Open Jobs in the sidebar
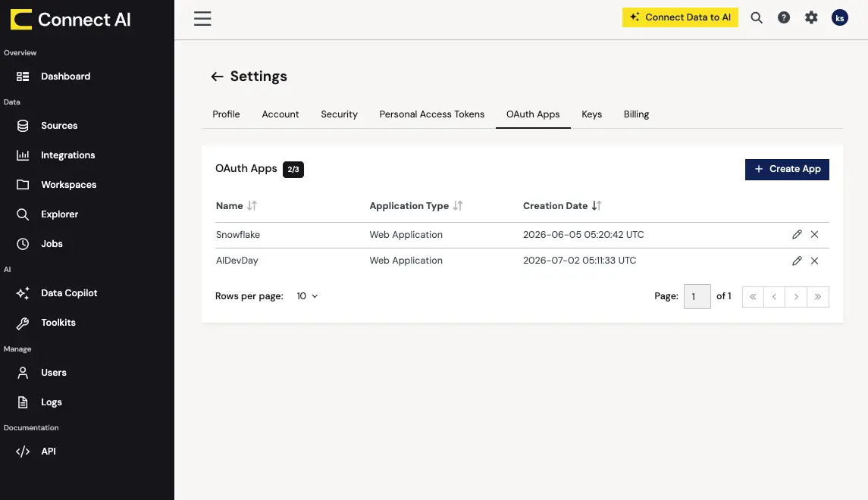The width and height of the screenshot is (868, 500). [52, 244]
